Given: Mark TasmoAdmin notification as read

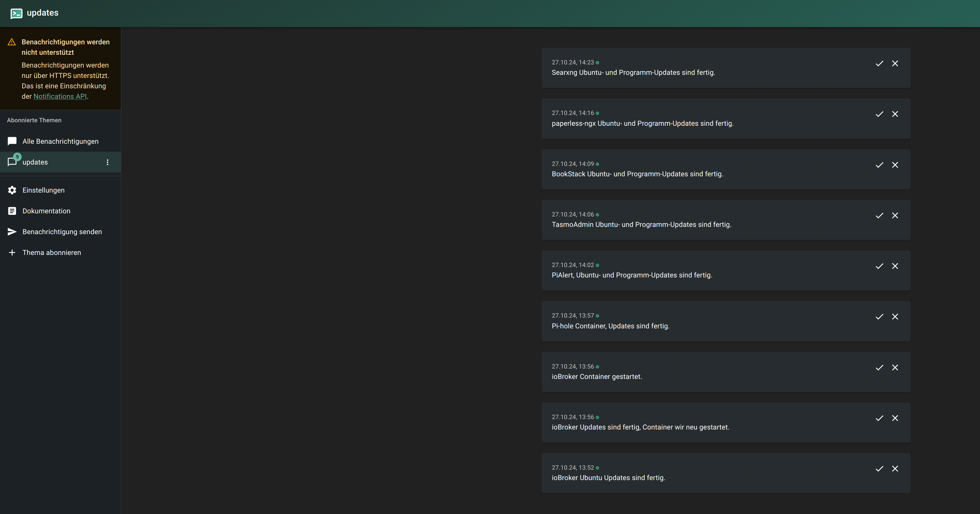Looking at the screenshot, I should coord(879,215).
